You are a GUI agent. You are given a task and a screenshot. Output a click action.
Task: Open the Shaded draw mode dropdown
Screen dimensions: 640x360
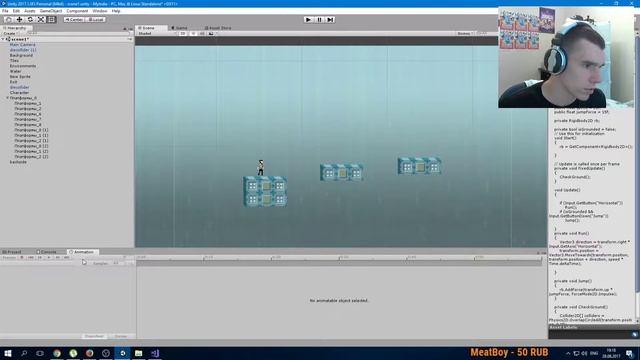click(x=156, y=33)
